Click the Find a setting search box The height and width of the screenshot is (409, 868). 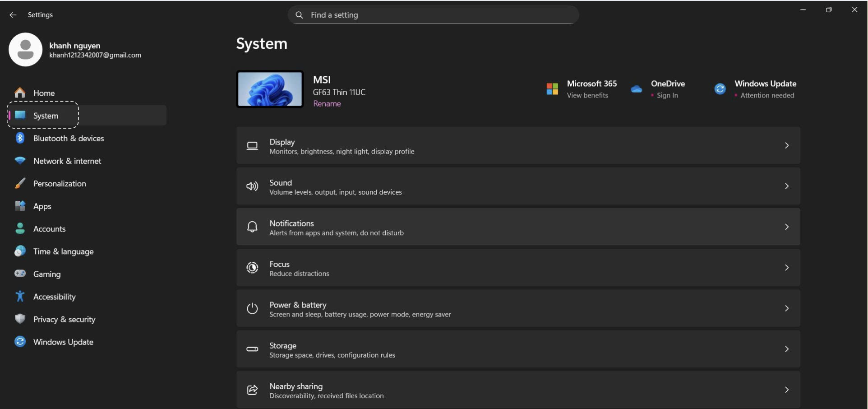coord(433,15)
